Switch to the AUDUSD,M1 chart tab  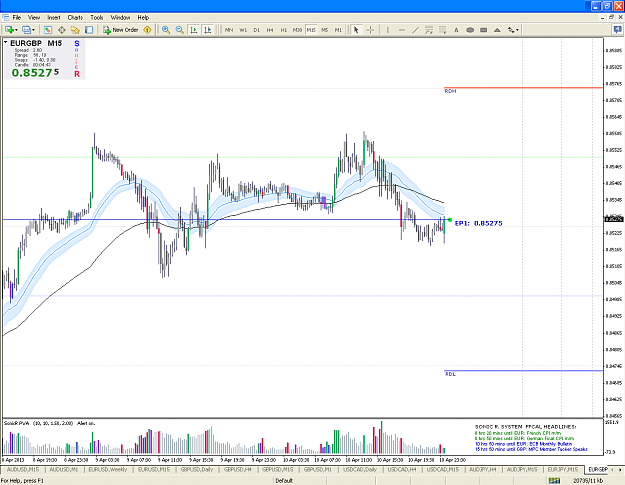pyautogui.click(x=64, y=470)
